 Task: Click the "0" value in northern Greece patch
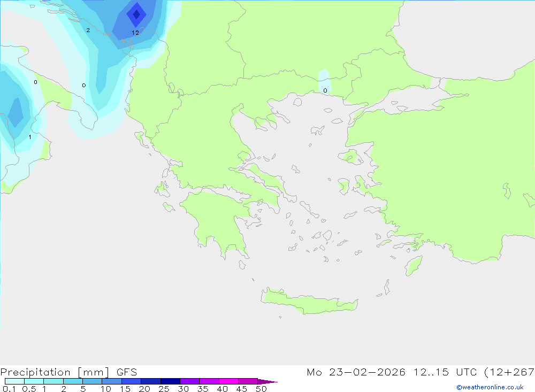point(325,90)
